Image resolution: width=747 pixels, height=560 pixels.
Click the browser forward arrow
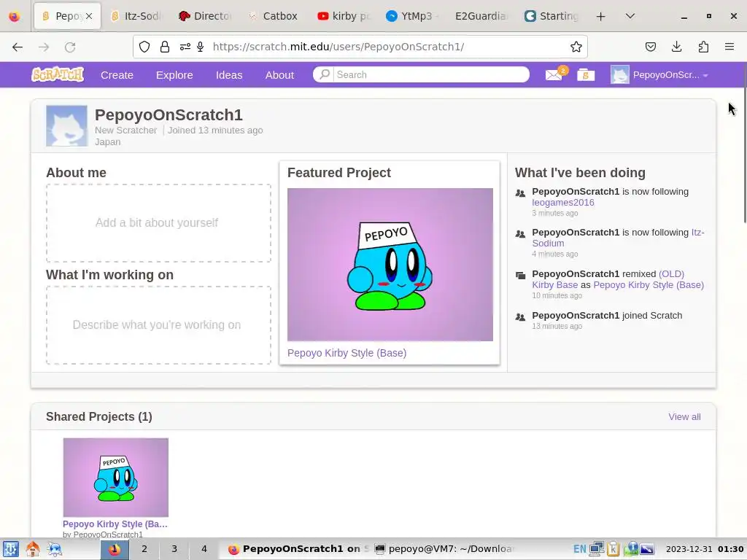pyautogui.click(x=44, y=47)
